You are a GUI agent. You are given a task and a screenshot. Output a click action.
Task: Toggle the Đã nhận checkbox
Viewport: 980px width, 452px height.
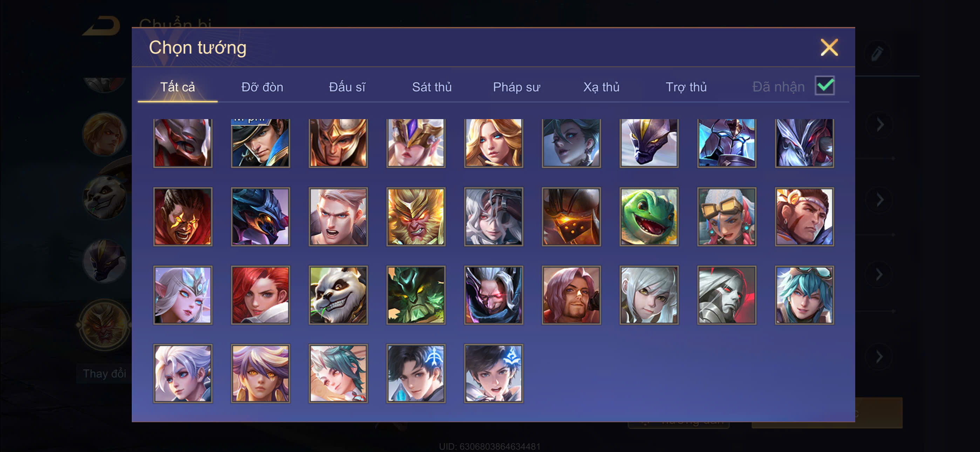[x=824, y=85]
